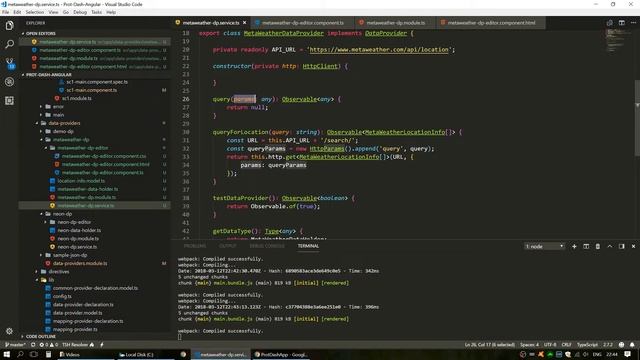Image resolution: width=640 pixels, height=360 pixels.
Task: Click the volume icon in system tray
Action: point(586,354)
